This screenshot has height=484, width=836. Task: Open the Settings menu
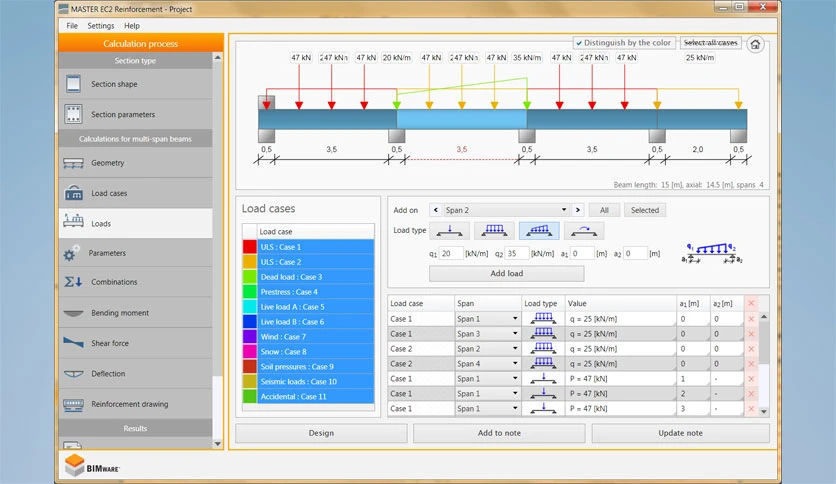click(101, 26)
